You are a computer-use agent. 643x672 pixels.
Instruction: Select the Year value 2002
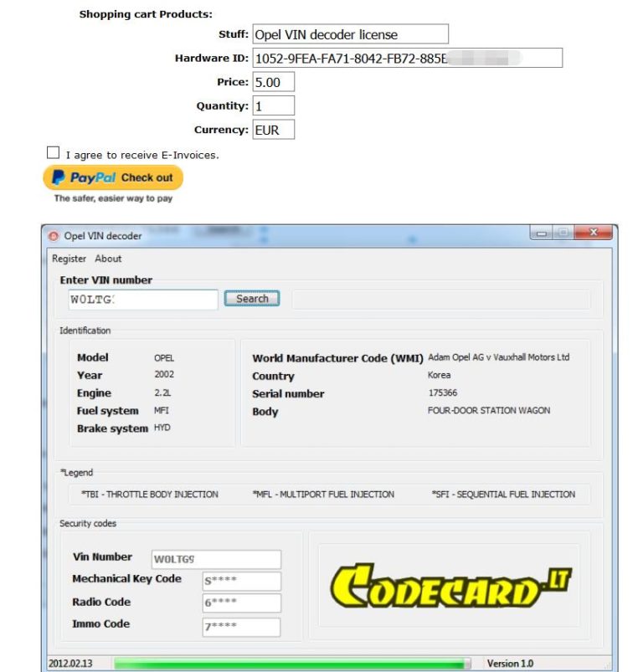pos(164,374)
